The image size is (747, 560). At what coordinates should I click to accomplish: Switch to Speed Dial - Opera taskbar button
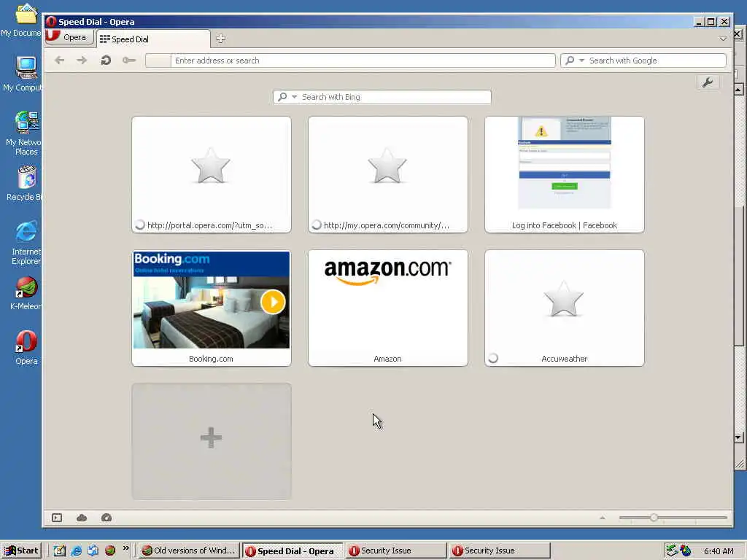click(292, 551)
